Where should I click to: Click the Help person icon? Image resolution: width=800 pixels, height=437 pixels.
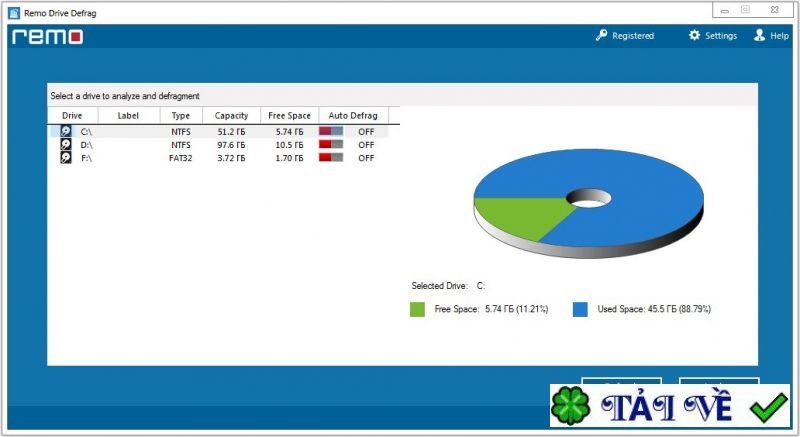pyautogui.click(x=760, y=35)
